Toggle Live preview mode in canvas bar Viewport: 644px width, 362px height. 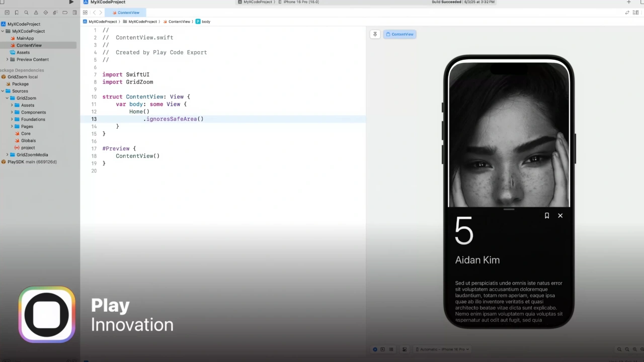pos(375,349)
